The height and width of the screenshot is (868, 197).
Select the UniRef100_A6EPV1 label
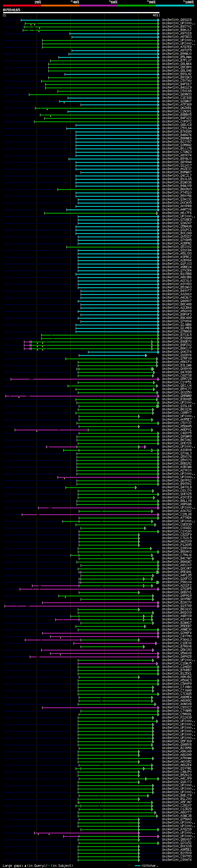tap(177, 430)
